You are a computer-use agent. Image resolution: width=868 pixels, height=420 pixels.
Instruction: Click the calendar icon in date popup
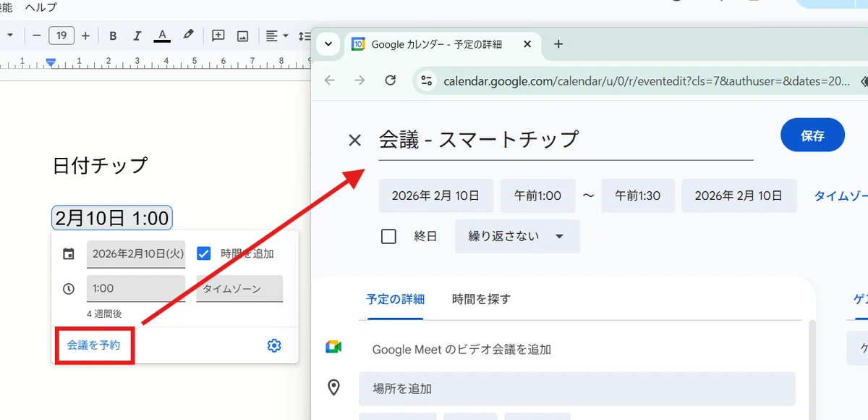click(69, 254)
